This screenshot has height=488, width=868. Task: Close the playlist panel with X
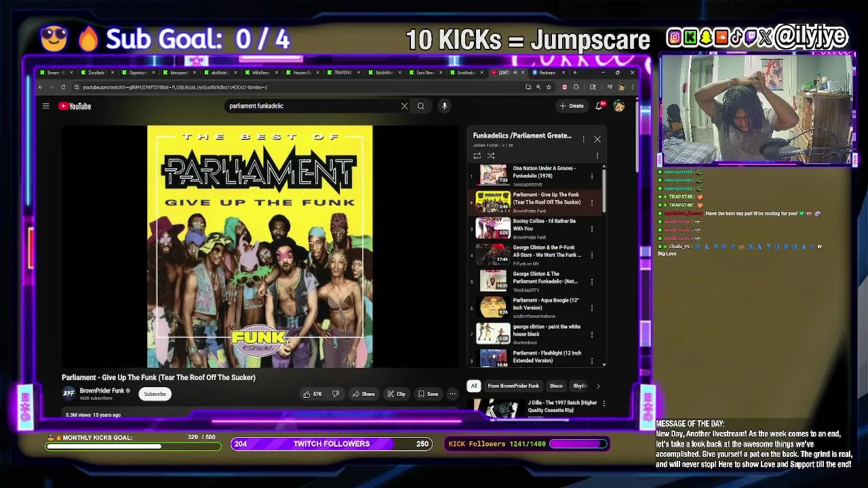tap(597, 139)
